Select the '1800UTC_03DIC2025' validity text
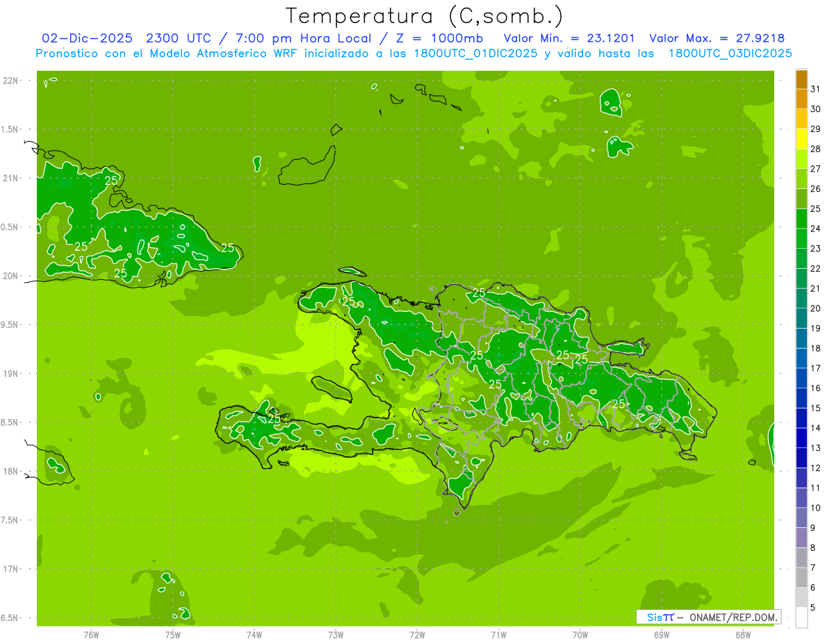This screenshot has height=644, width=834. [x=730, y=53]
